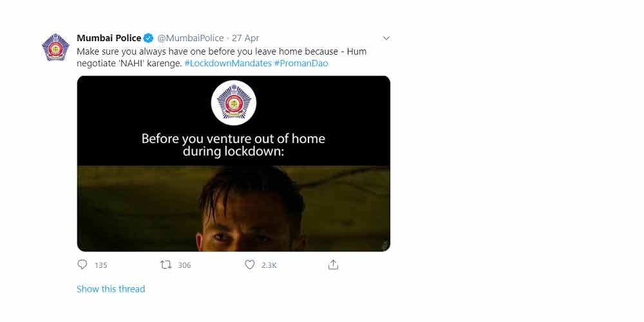The height and width of the screenshot is (322, 644).
Task: Click the Mumbai Police emblem inside the image
Action: click(x=234, y=102)
